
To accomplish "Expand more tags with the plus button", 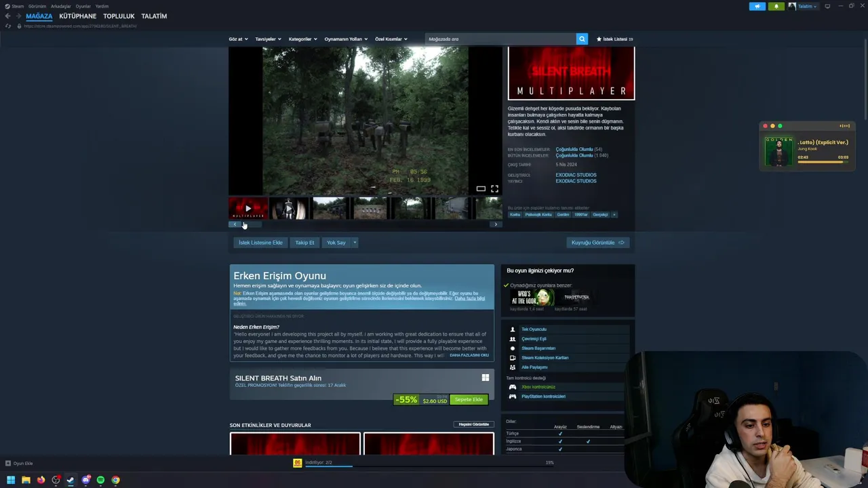I will coord(614,215).
